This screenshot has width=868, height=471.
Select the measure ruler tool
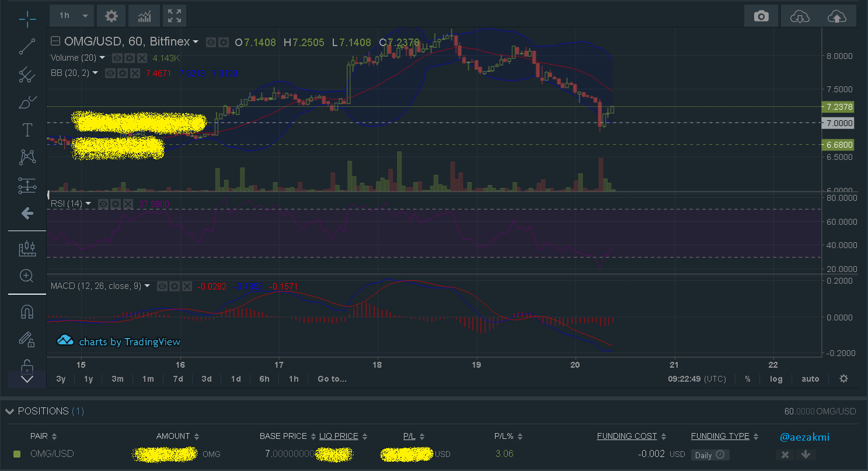pyautogui.click(x=27, y=249)
